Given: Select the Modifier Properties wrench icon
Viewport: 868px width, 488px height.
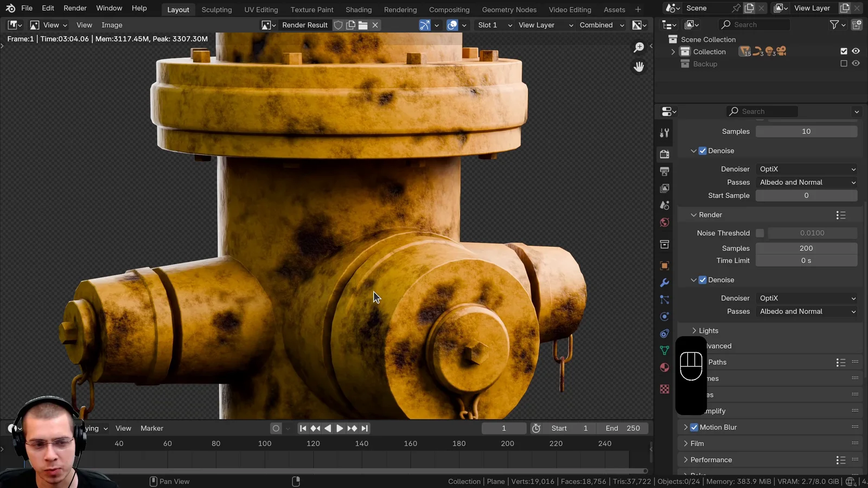Looking at the screenshot, I should (x=664, y=282).
